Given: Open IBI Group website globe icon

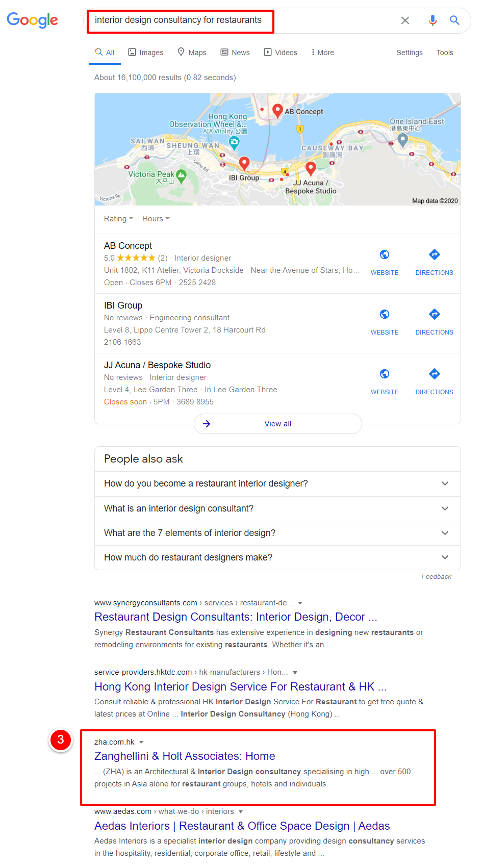Looking at the screenshot, I should click(385, 314).
